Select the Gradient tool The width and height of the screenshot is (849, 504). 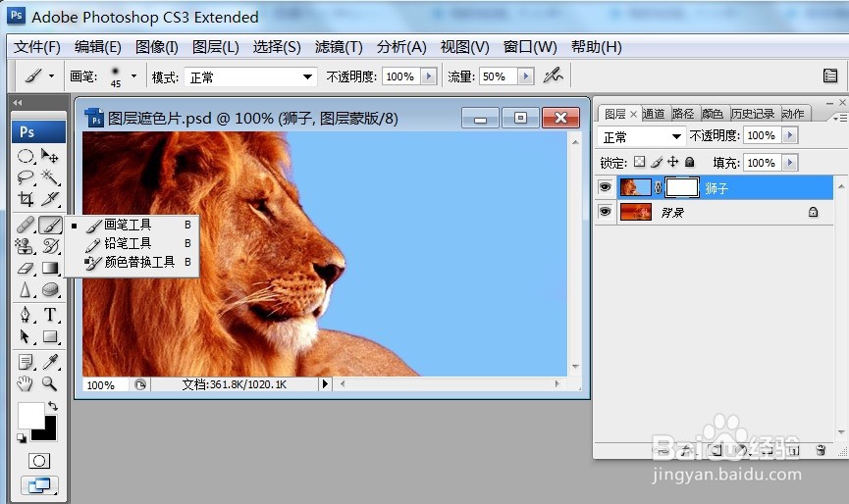click(x=50, y=269)
